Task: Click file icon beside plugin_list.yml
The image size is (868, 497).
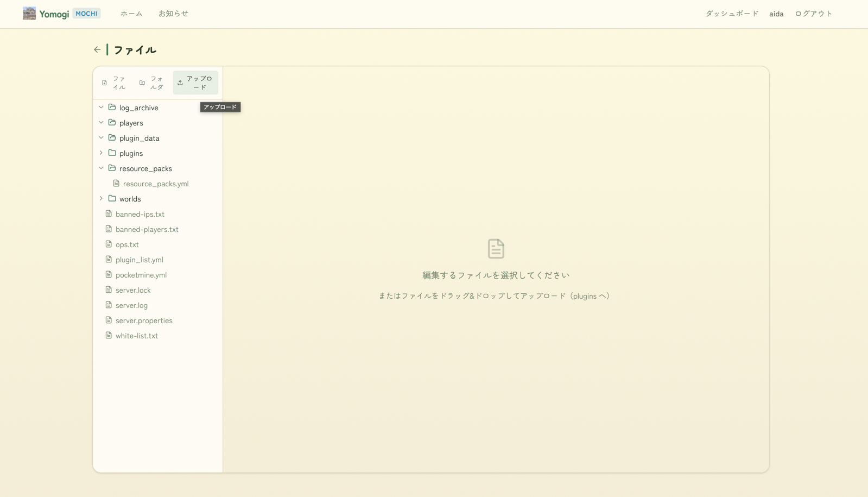Action: coord(109,260)
